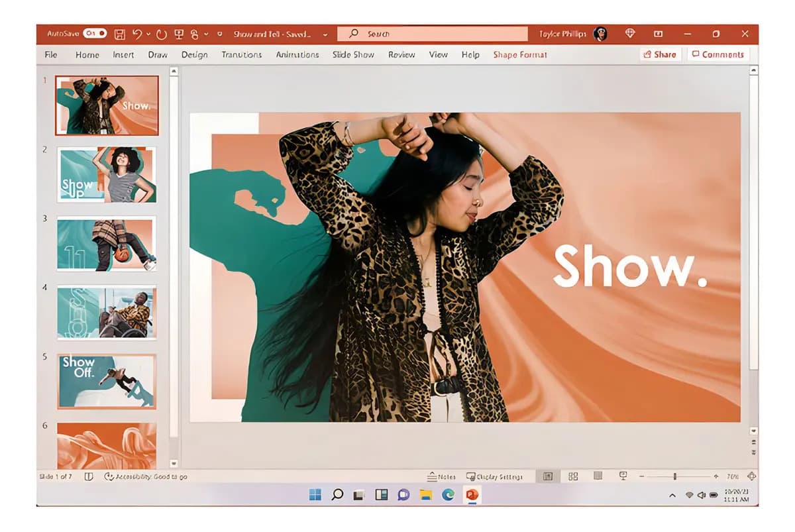
Task: Select the Shape Format tab
Action: 520,55
